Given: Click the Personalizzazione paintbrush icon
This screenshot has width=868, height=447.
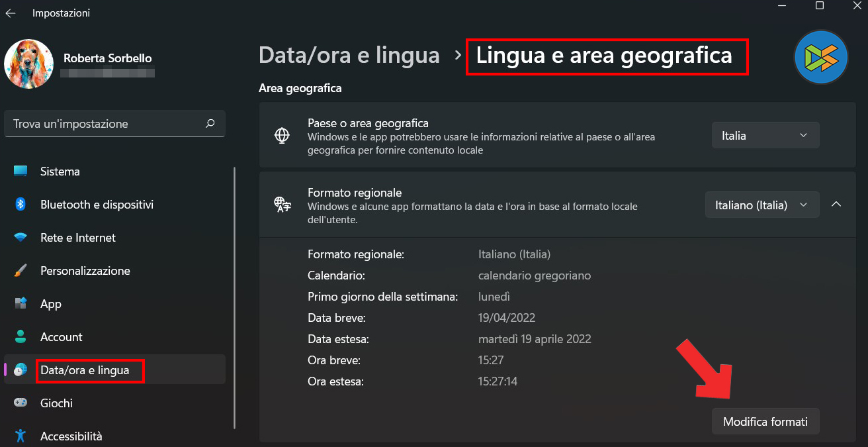Looking at the screenshot, I should 21,271.
